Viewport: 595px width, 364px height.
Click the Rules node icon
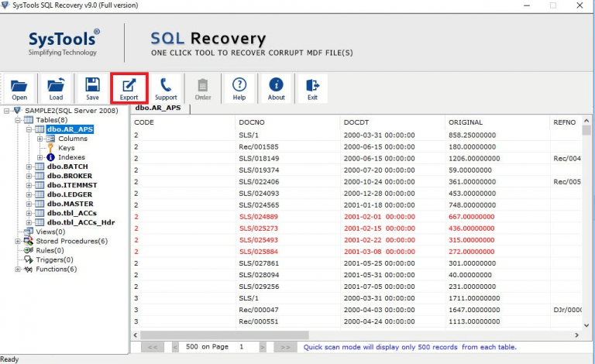29,250
